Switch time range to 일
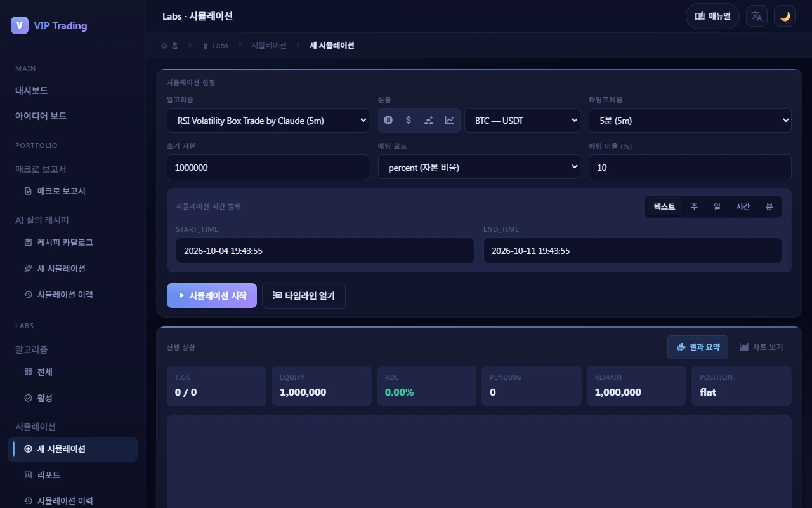 (x=717, y=206)
